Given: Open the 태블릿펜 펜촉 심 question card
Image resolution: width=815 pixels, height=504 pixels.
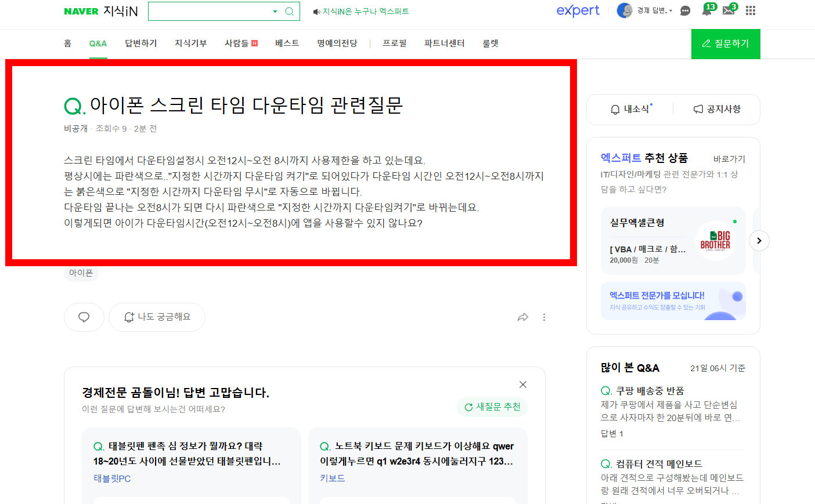Looking at the screenshot, I should tap(187, 454).
